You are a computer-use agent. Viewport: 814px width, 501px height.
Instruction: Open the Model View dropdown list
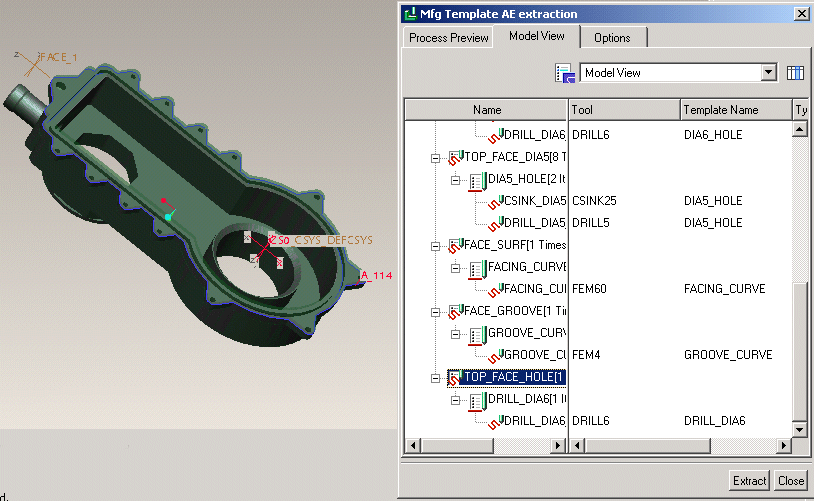click(768, 73)
